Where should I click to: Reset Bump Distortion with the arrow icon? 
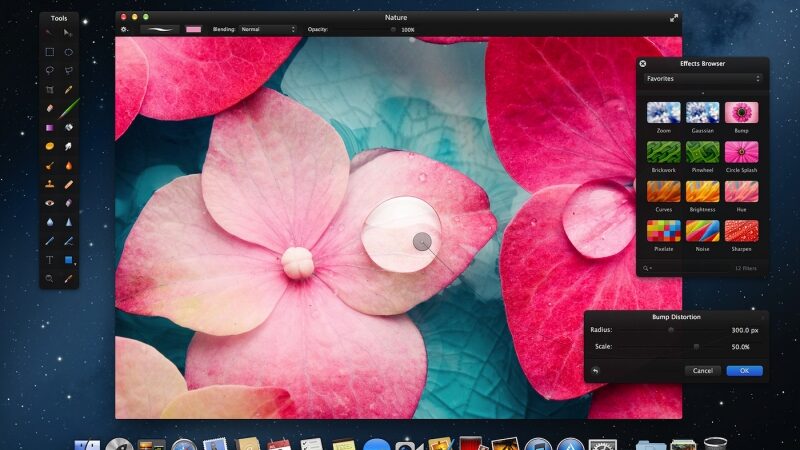595,371
